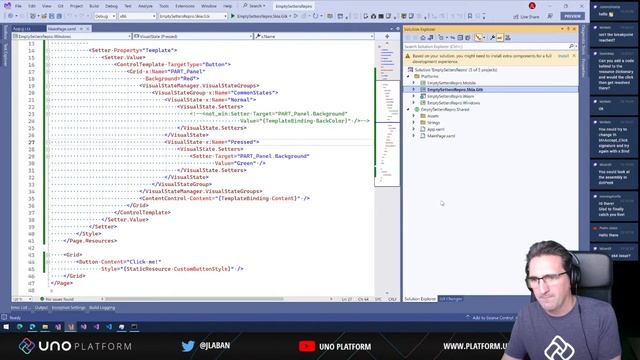Click the feedback icon beside Live Share

[550, 16]
